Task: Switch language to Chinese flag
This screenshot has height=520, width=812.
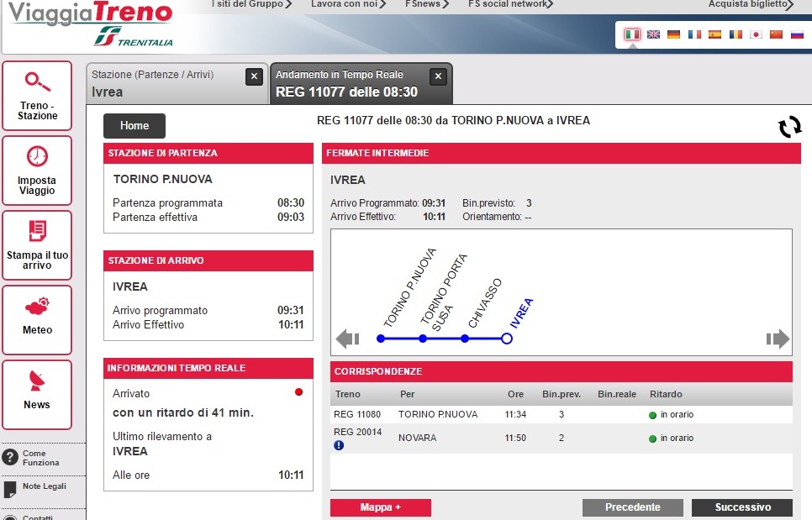Action: click(x=776, y=34)
